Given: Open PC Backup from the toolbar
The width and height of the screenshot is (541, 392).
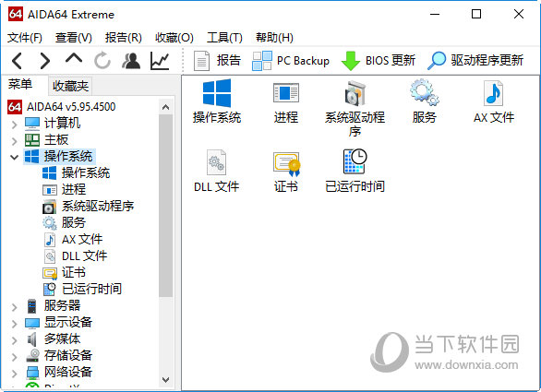Looking at the screenshot, I should (x=291, y=61).
